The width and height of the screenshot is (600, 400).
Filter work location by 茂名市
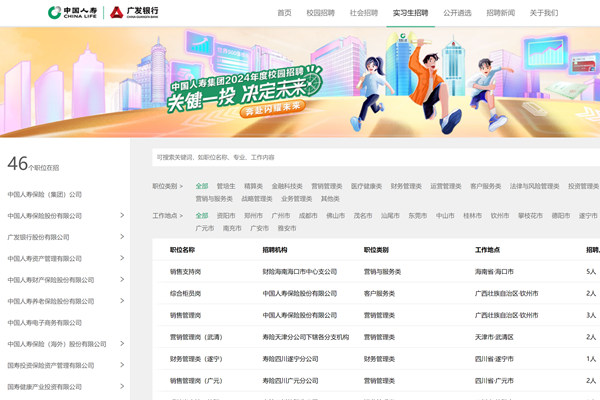363,216
